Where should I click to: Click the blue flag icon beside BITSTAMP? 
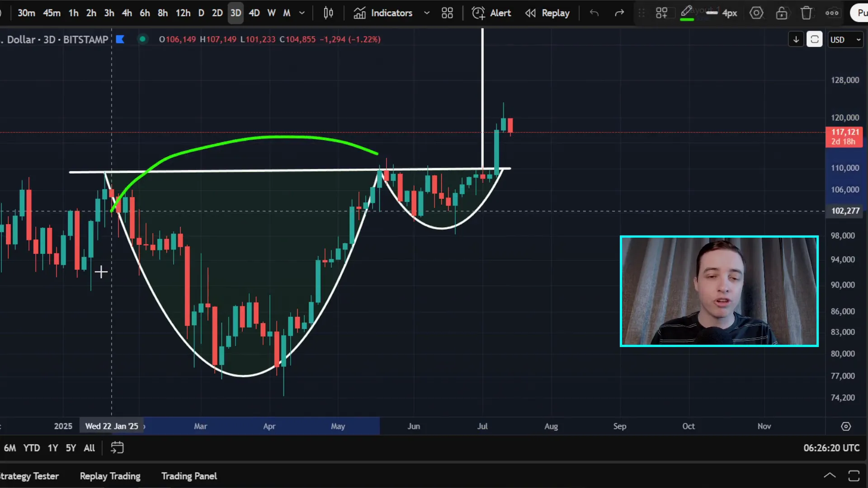[120, 39]
